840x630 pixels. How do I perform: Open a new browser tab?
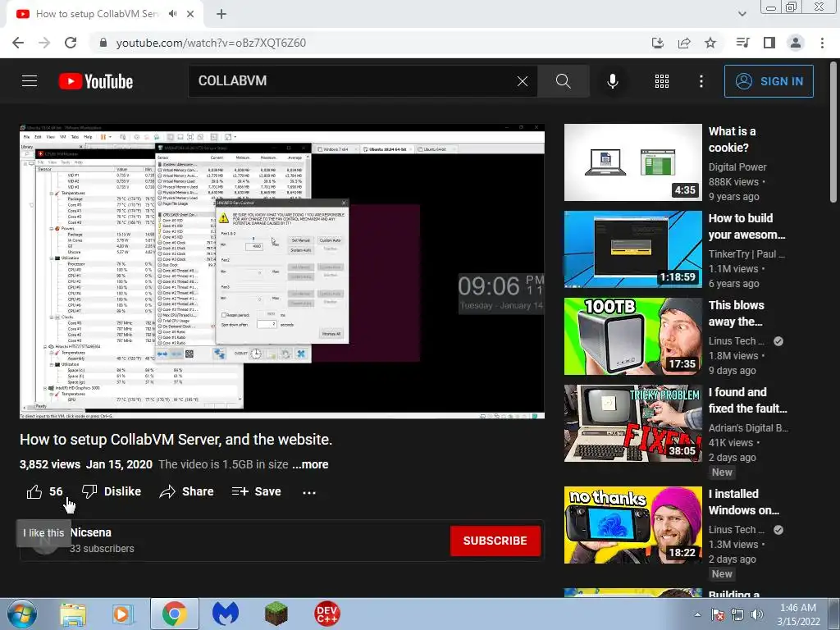221,14
